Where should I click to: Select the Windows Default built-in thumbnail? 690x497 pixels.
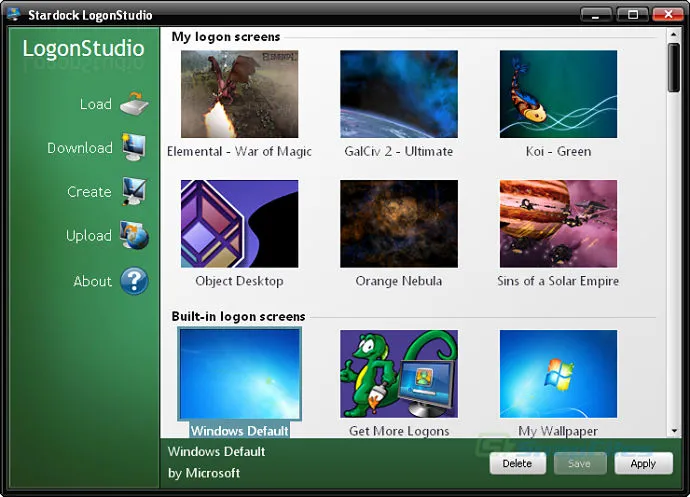pyautogui.click(x=239, y=374)
